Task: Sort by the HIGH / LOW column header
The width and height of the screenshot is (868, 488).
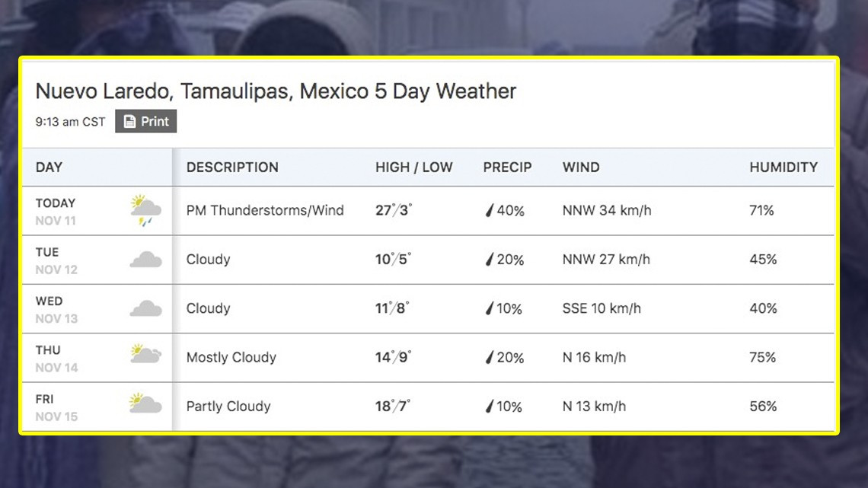Action: pos(414,167)
